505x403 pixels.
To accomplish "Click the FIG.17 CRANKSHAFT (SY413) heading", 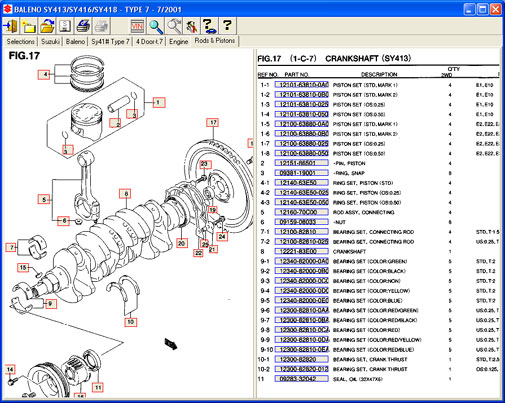I will point(334,58).
